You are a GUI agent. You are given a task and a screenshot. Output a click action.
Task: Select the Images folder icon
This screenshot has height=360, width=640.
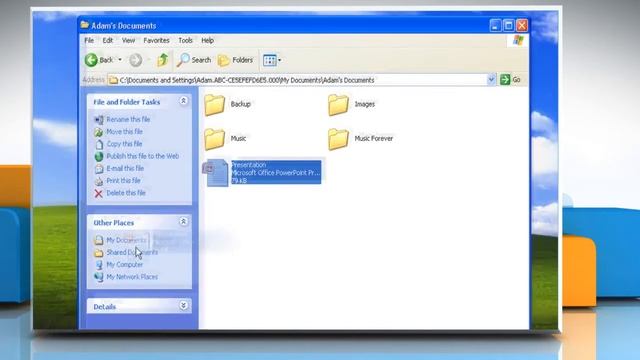tap(338, 104)
